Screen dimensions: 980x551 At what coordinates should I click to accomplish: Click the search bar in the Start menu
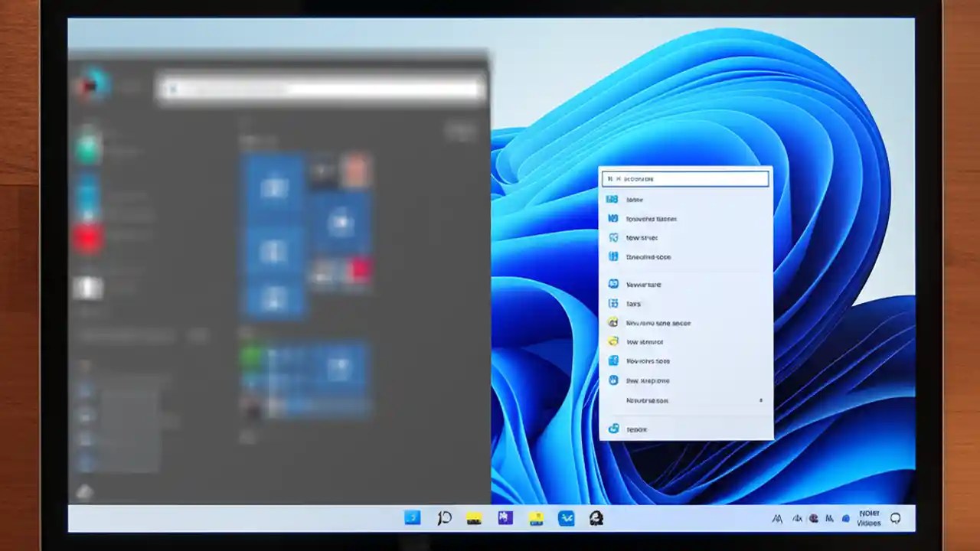[x=322, y=88]
